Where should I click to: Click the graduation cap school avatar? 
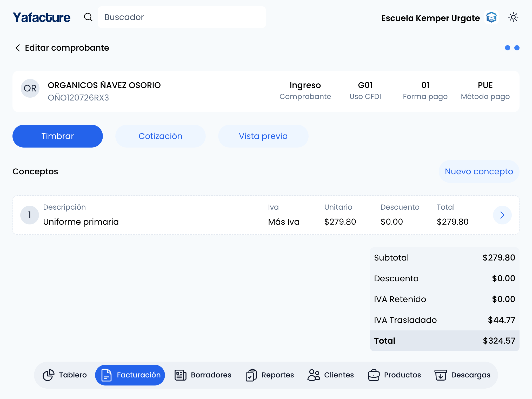point(491,17)
